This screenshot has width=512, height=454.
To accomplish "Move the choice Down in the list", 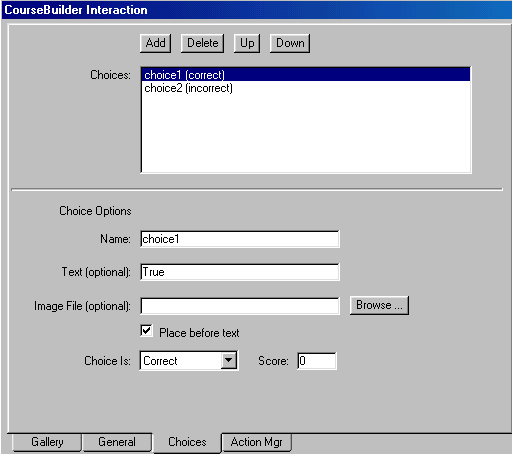I will click(x=290, y=43).
